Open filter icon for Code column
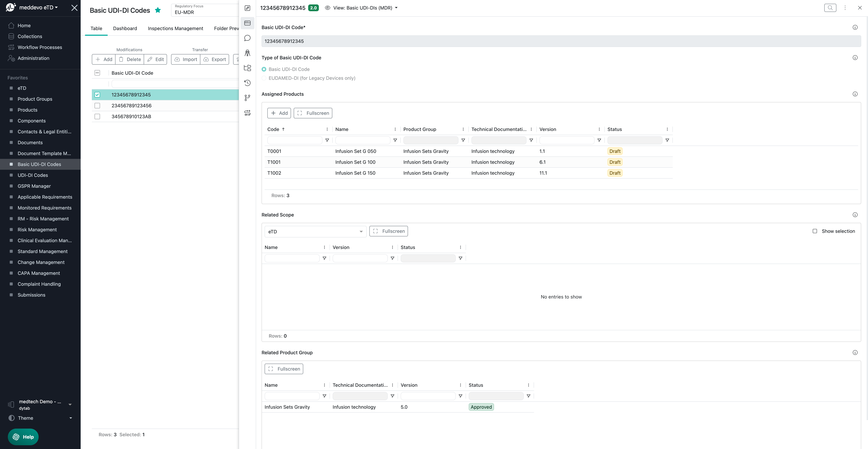This screenshot has height=449, width=868. tap(327, 140)
